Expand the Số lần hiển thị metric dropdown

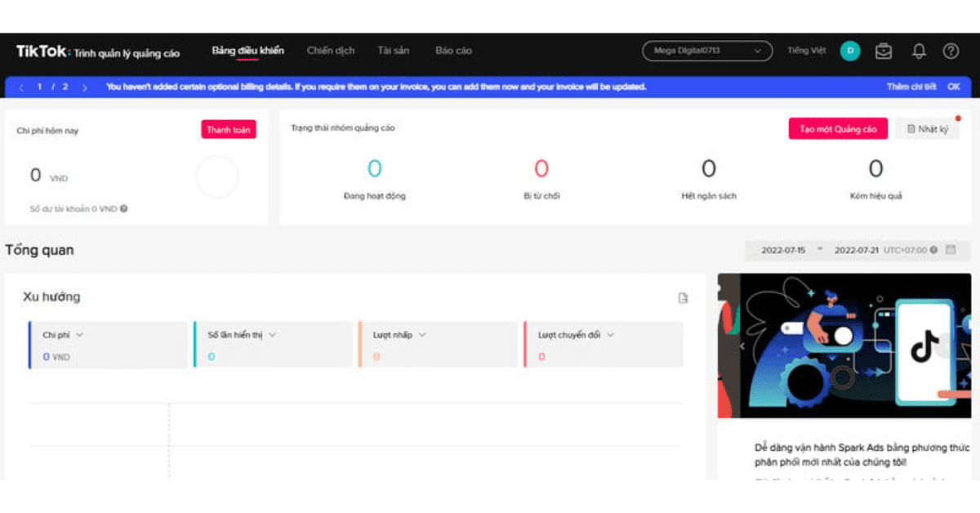272,335
